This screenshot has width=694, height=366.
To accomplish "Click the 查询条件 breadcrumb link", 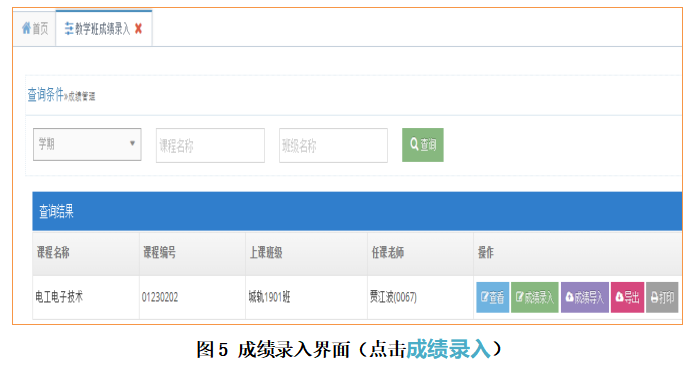I will (46, 94).
